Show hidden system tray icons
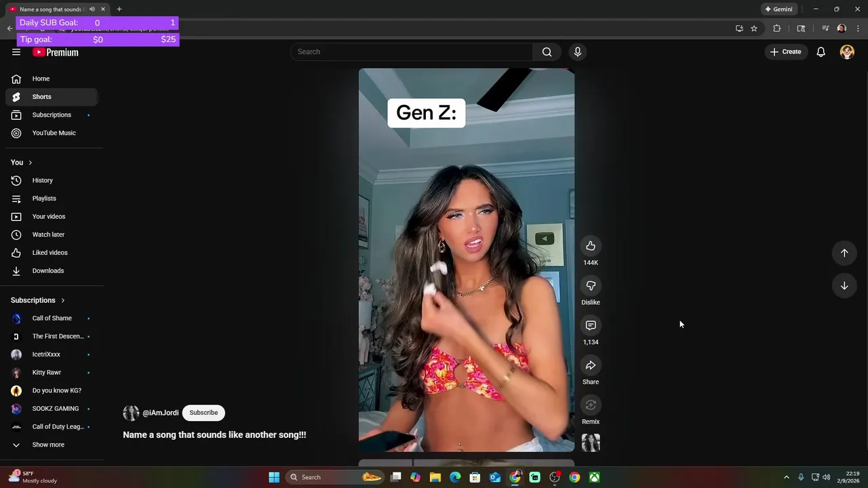Screen dimensions: 868x488 (x=787, y=477)
